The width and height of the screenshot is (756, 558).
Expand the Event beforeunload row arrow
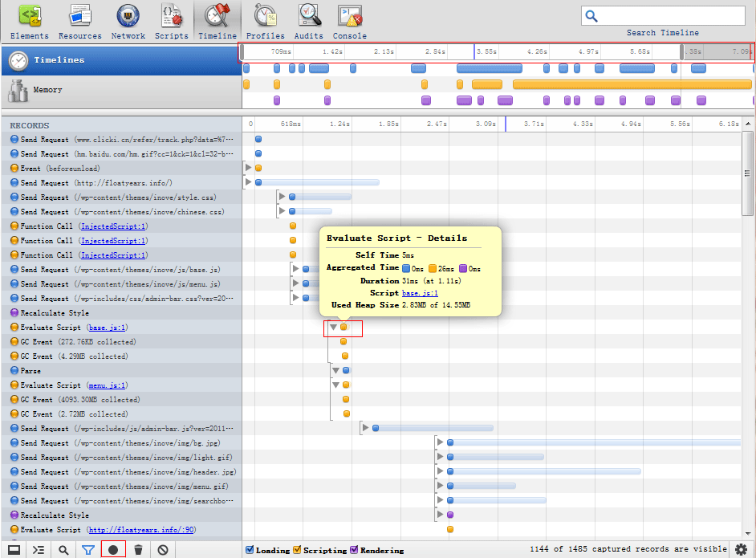pos(248,168)
